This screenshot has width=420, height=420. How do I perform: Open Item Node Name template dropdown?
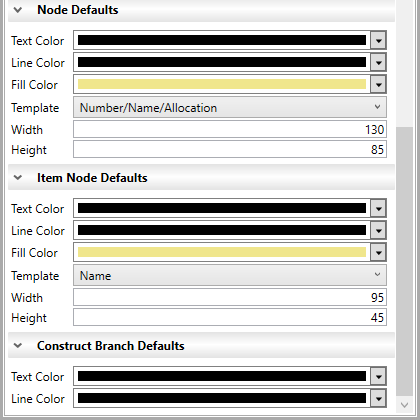click(x=230, y=275)
